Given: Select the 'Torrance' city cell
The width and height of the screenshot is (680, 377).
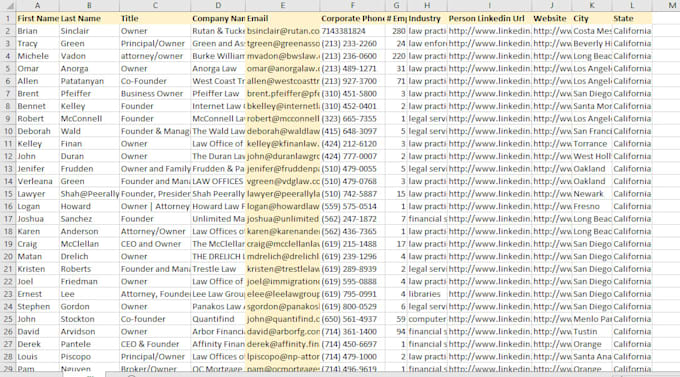Looking at the screenshot, I should 592,144.
